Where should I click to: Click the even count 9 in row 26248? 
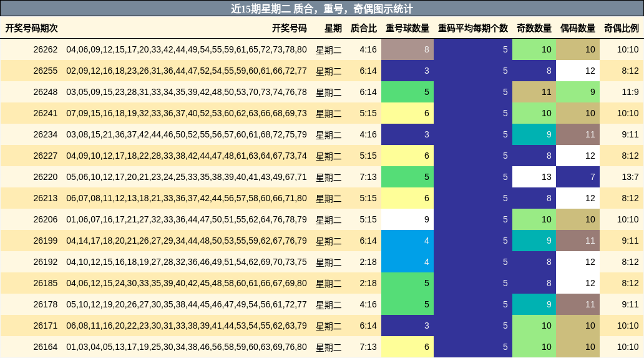pos(578,92)
